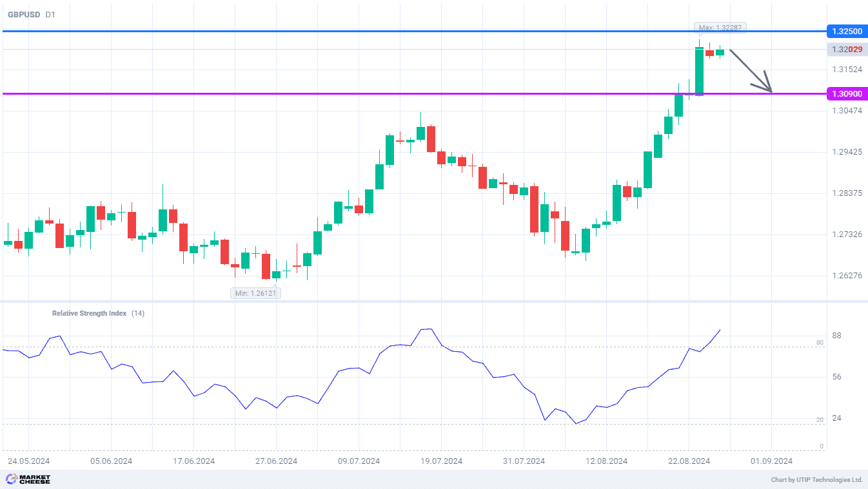Screen dimensions: 868x489
Task: Open the D1 timeframe selector
Action: (50, 14)
